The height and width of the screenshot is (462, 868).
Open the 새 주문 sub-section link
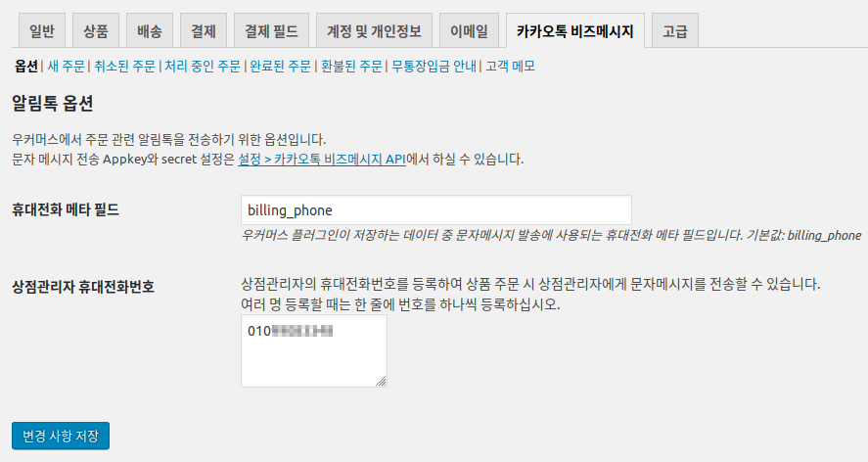[x=67, y=67]
